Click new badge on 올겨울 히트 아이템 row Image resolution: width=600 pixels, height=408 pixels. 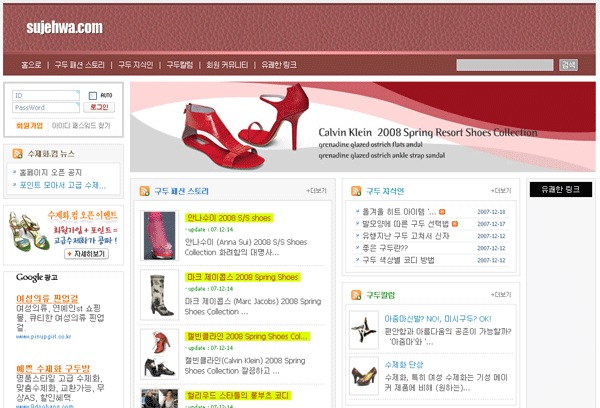click(x=442, y=212)
